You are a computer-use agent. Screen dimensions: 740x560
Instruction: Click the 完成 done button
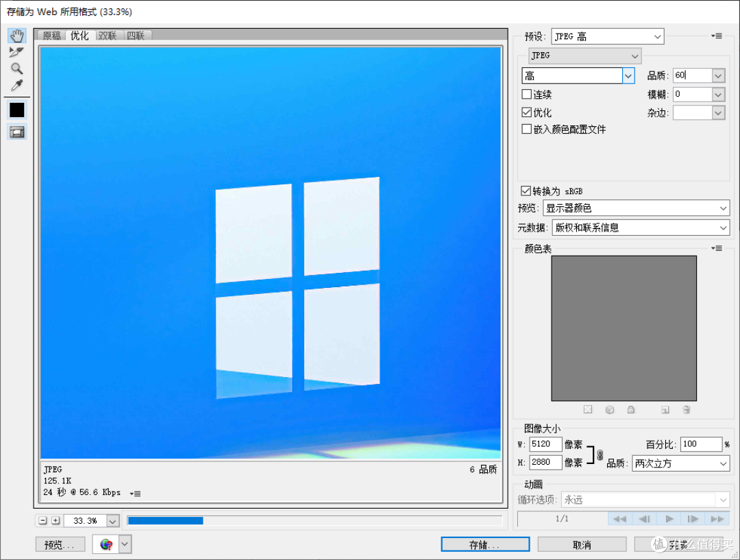678,544
